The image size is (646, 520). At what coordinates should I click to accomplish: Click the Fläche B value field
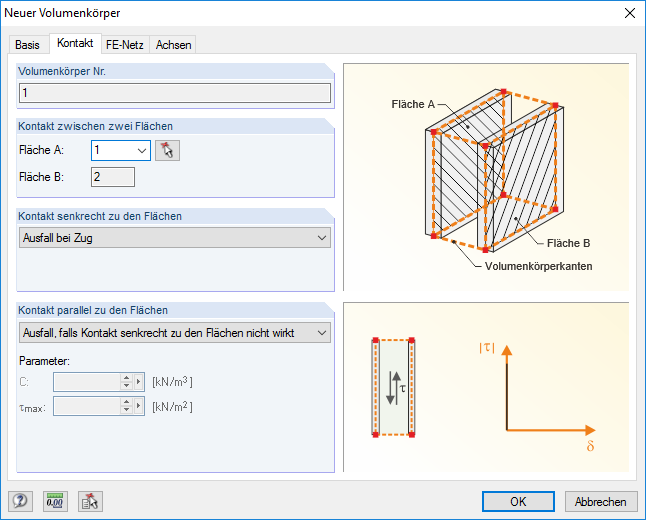point(112,178)
